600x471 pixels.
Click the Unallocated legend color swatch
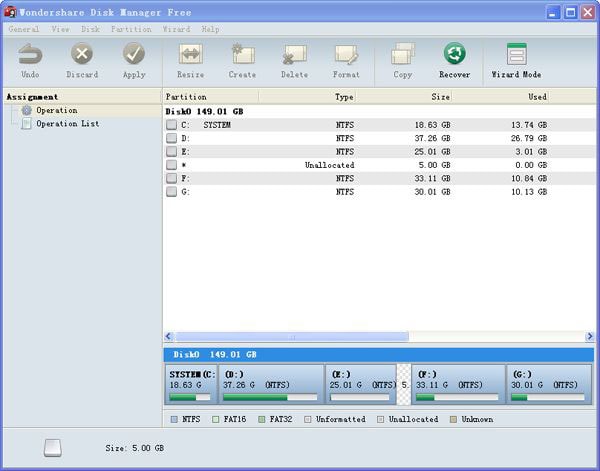380,419
